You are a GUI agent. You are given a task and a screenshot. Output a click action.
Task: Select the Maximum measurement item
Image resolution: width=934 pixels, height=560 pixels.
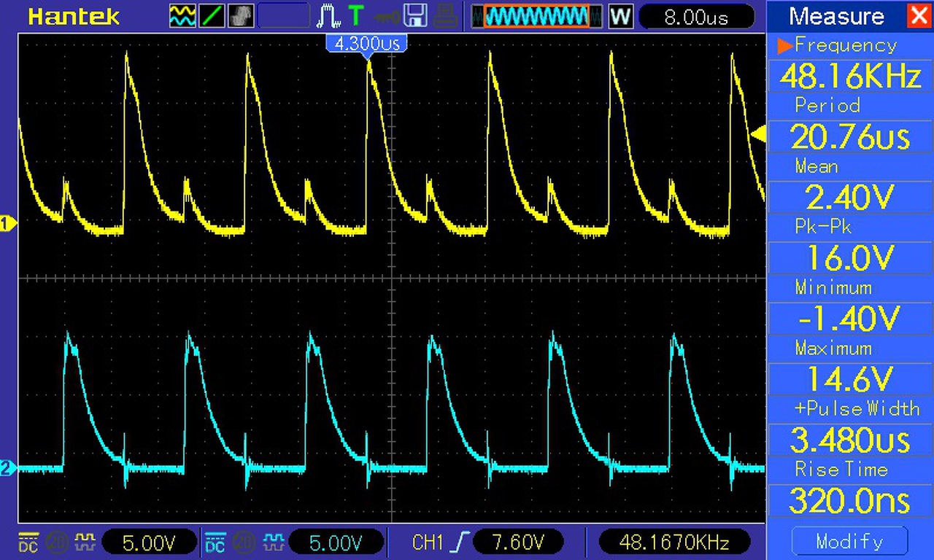[833, 348]
